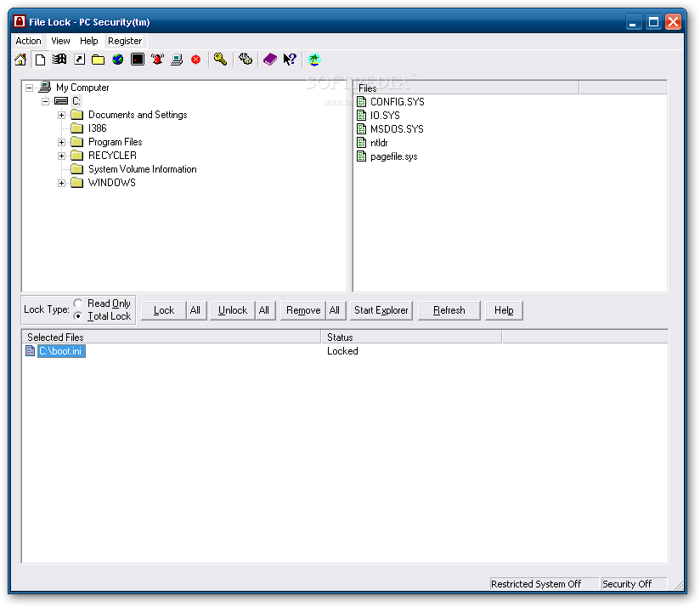This screenshot has height=607, width=700.
Task: Click the WINDOWS folder icon
Action: click(77, 182)
